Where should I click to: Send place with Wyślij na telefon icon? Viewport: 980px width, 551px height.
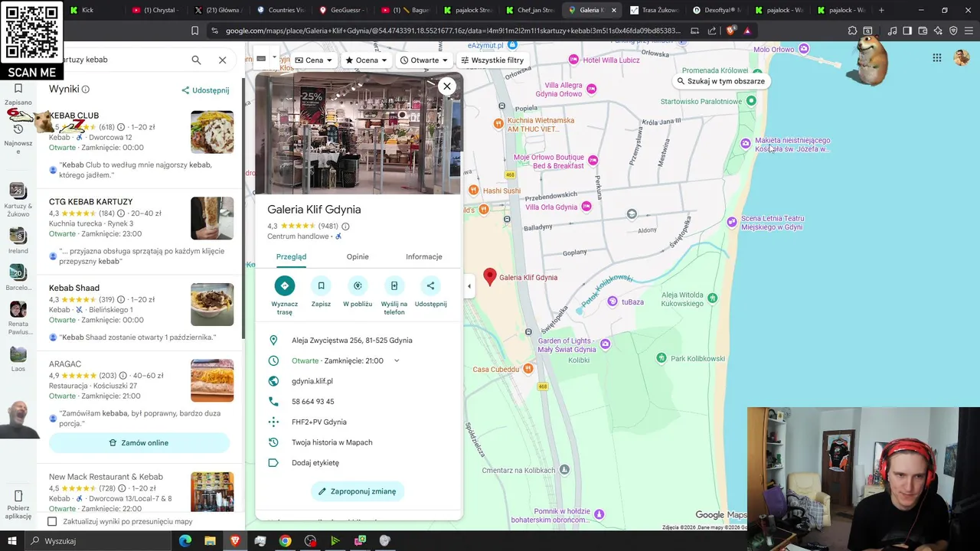(x=394, y=285)
